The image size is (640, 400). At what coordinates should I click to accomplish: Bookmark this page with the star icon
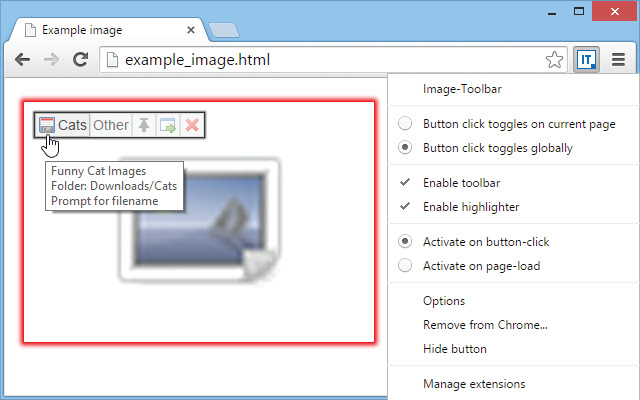coord(554,60)
